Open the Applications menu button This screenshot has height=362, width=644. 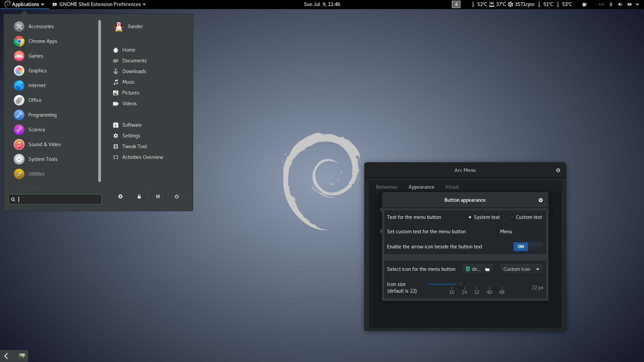click(25, 4)
